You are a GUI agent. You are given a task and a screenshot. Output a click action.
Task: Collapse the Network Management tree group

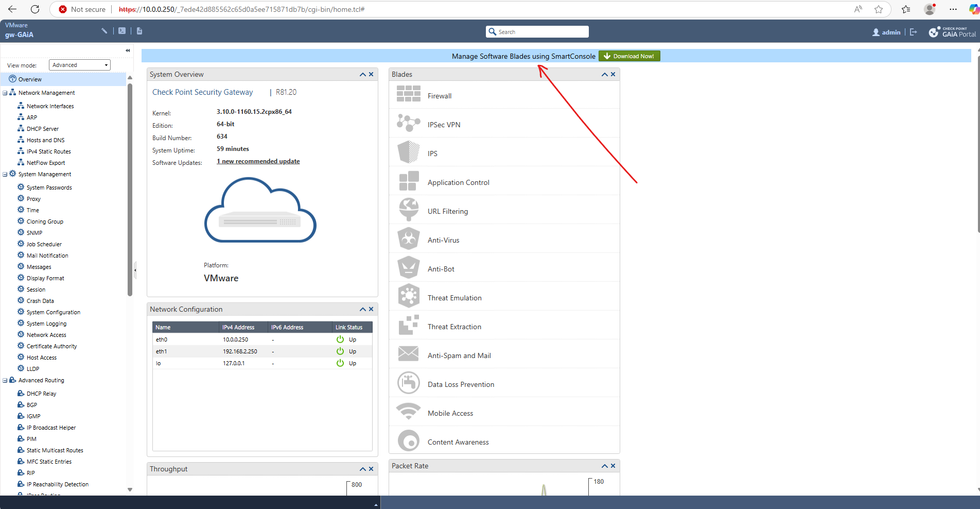click(x=5, y=93)
